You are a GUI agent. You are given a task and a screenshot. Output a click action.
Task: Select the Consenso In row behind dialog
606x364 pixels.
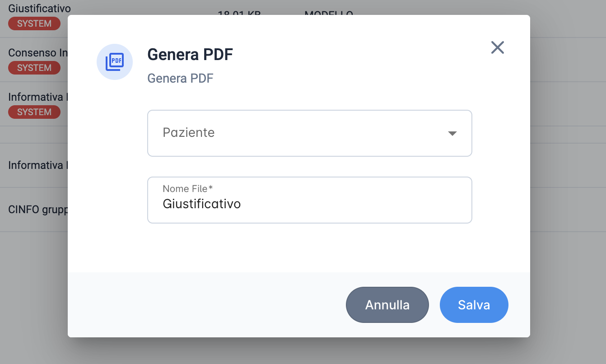point(34,60)
